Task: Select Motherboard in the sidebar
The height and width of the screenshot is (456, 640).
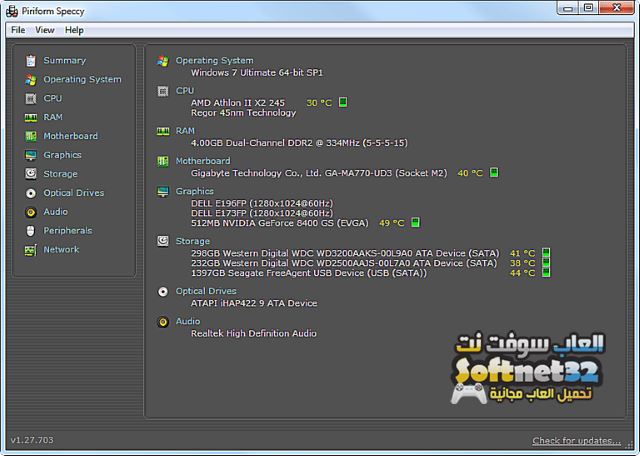Action: (71, 136)
